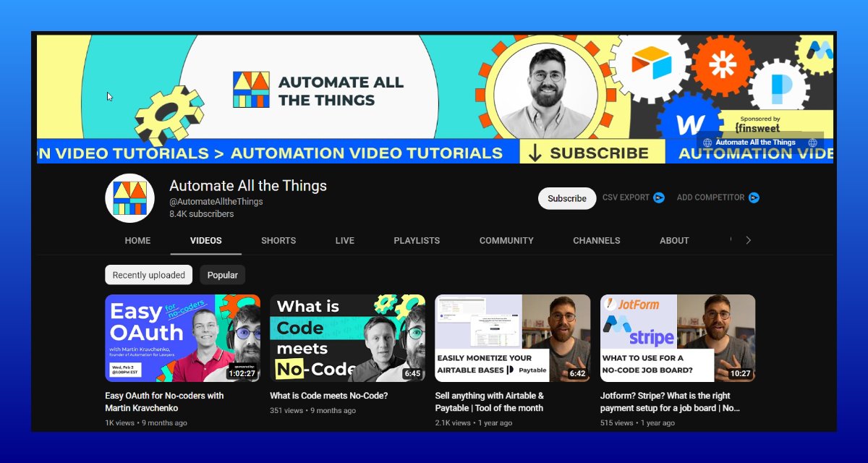Image resolution: width=868 pixels, height=463 pixels.
Task: Click title 'Jotform? Stripe? What is the right payment setup'
Action: (x=670, y=402)
